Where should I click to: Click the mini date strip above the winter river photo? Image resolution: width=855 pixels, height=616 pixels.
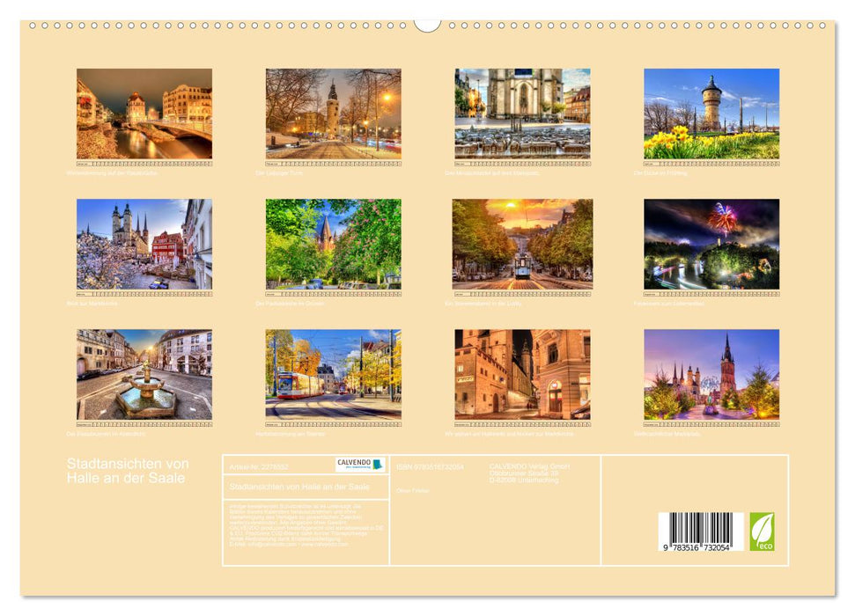coord(144,162)
